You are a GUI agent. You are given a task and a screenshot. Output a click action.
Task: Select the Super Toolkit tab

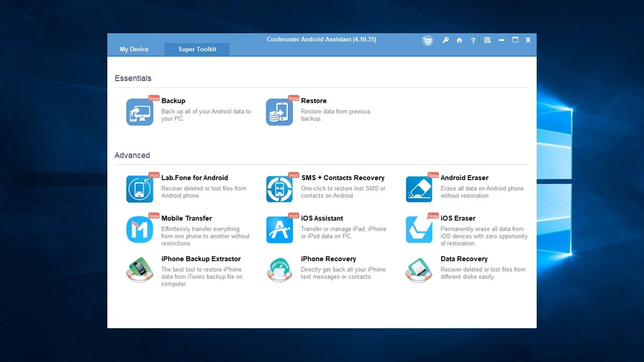point(197,49)
